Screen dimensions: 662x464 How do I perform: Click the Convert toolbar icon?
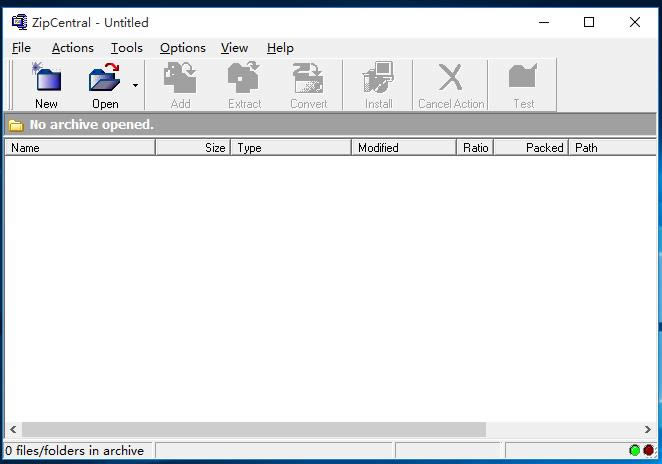(x=308, y=78)
